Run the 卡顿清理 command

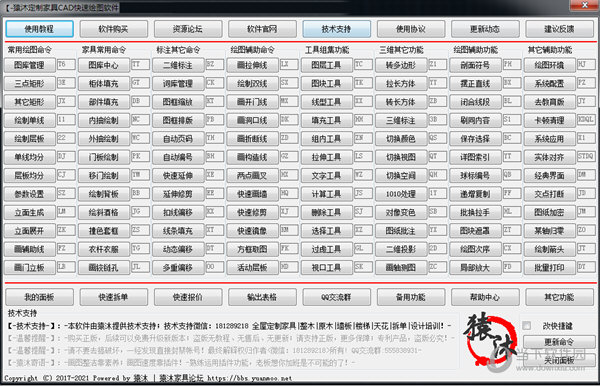click(x=549, y=121)
